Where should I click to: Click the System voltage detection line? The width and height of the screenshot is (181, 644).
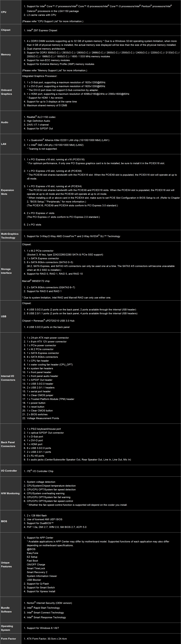(x=41, y=482)
